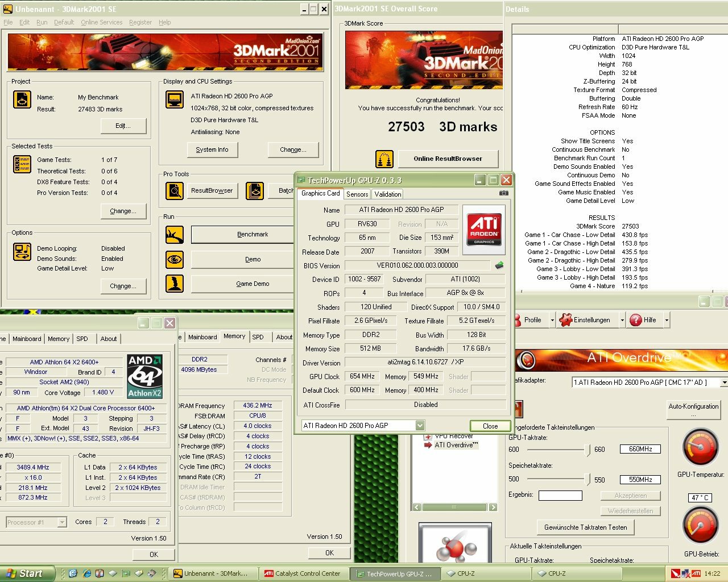Open the Run menu in 3DMark2001

click(x=42, y=22)
